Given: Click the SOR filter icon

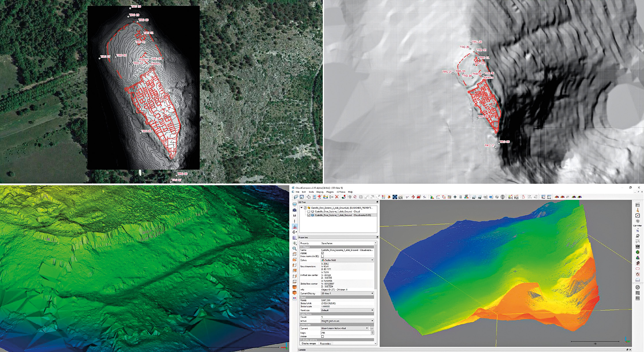Looking at the screenshot, I should pyautogui.click(x=400, y=197).
